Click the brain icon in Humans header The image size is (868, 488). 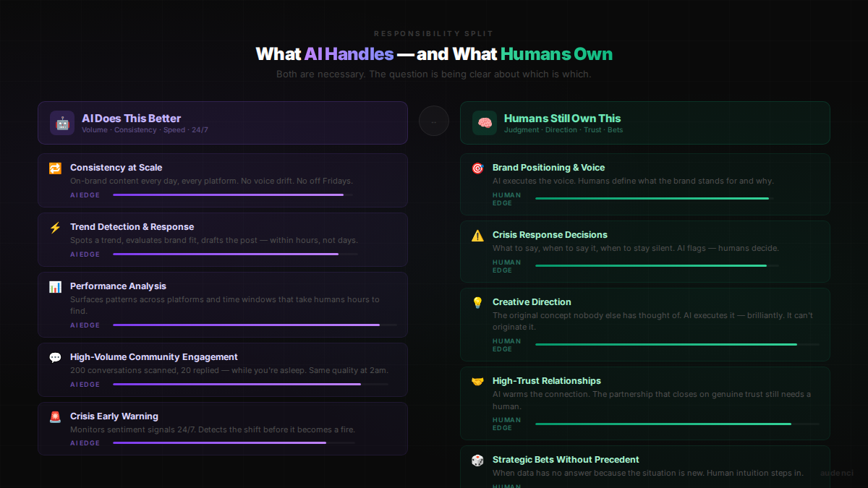coord(485,123)
